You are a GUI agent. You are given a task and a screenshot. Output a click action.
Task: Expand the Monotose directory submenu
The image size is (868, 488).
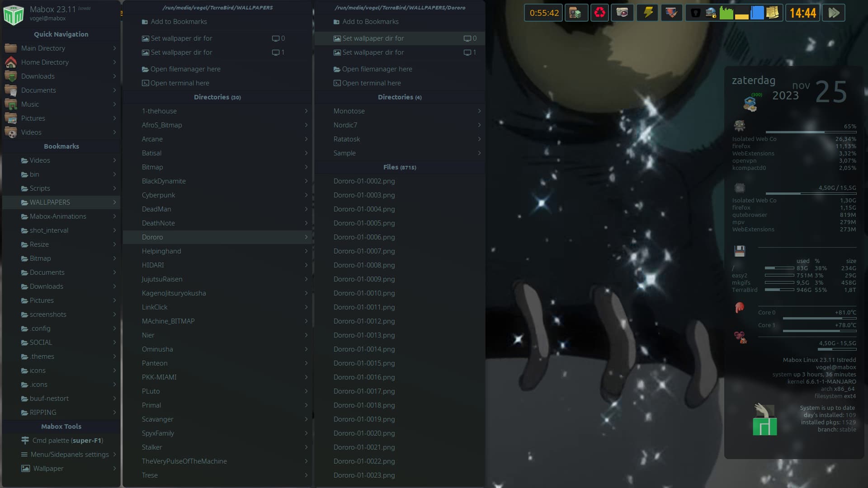400,111
